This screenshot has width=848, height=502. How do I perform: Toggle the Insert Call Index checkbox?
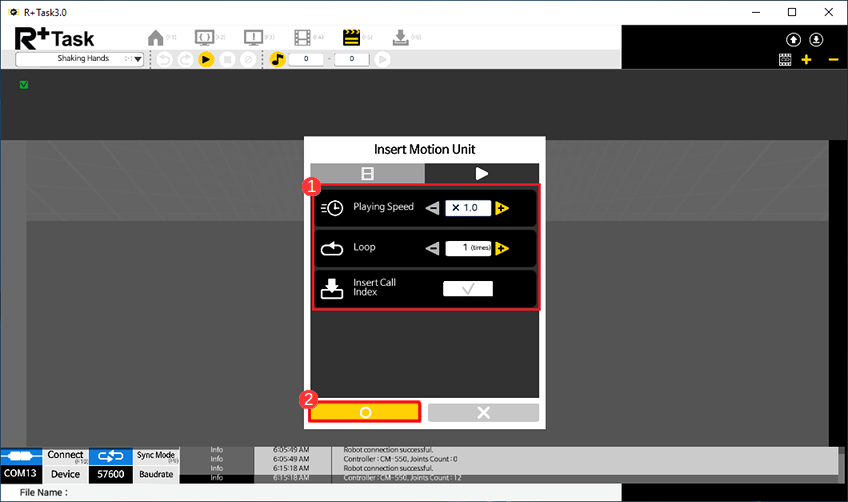click(467, 289)
